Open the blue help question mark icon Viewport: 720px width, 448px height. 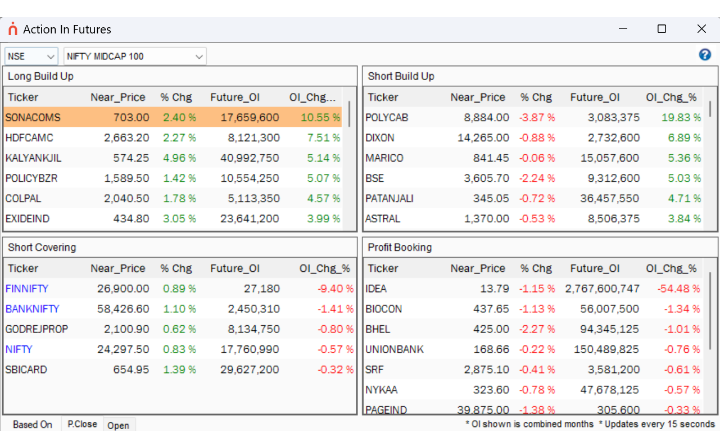[704, 55]
